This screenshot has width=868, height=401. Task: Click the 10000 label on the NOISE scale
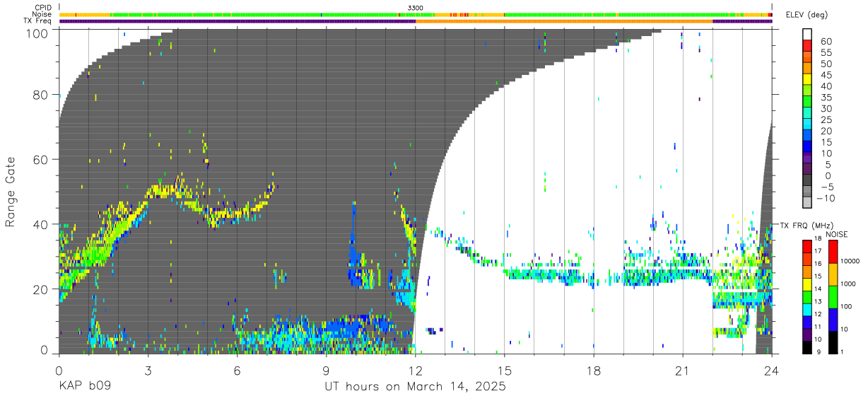pyautogui.click(x=850, y=262)
